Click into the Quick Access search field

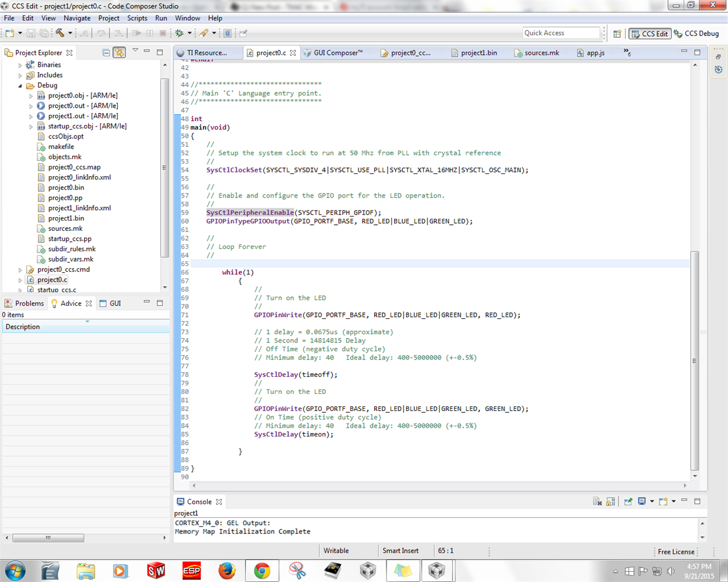pos(561,33)
